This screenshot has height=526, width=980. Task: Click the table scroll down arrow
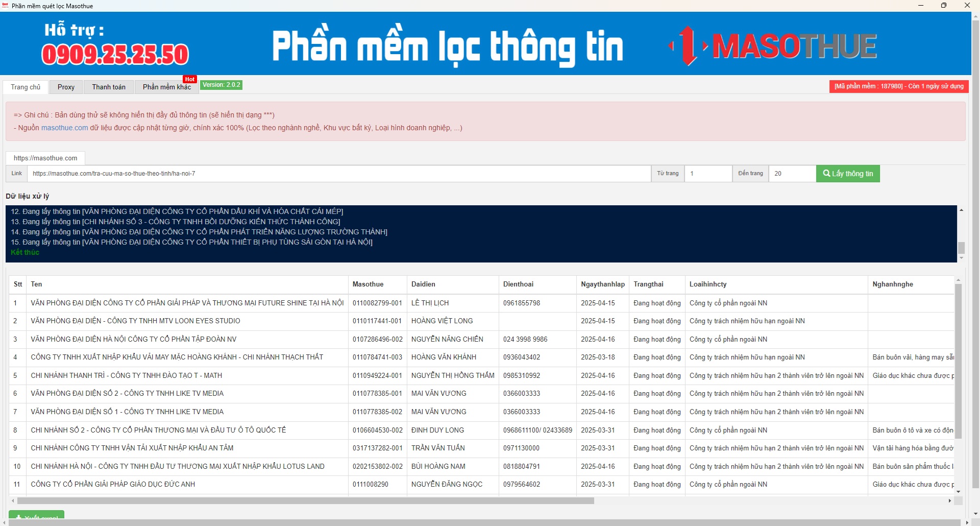click(958, 491)
